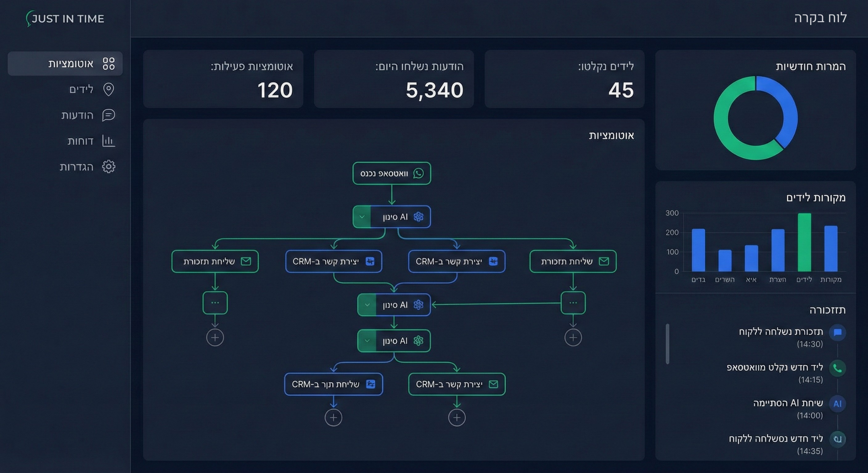
Task: Expand the lowest סינון AI node chevron
Action: pos(367,341)
